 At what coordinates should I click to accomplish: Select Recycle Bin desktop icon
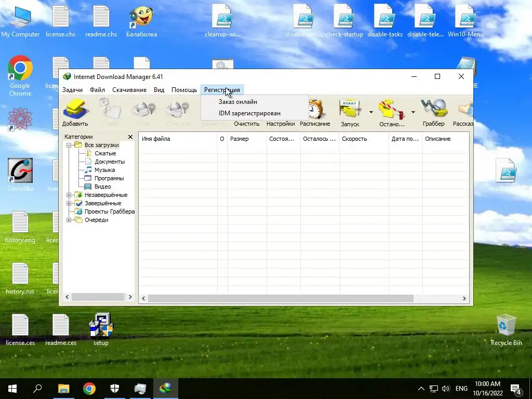pos(506,330)
